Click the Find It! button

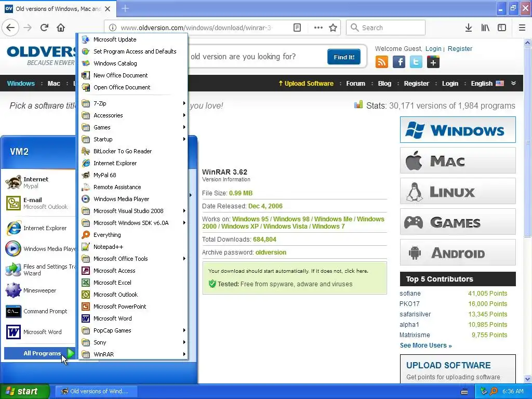click(x=344, y=57)
